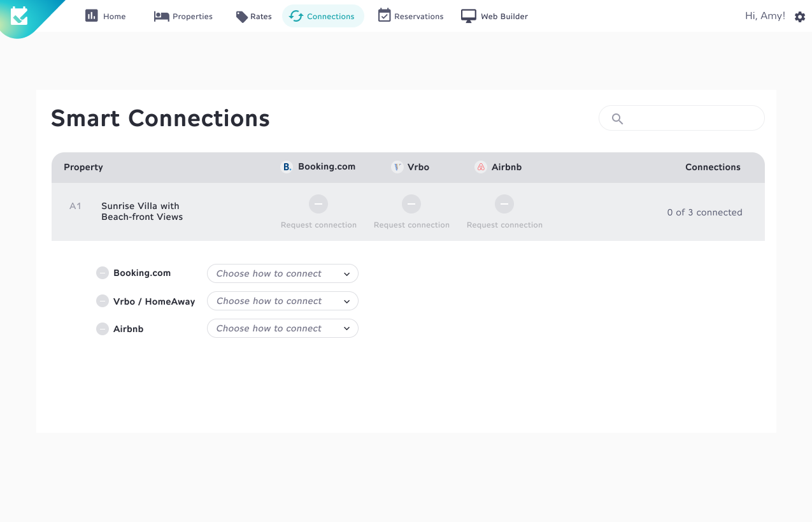Open the Booking.com connection method dropdown
Image resolution: width=812 pixels, height=522 pixels.
[x=283, y=273]
